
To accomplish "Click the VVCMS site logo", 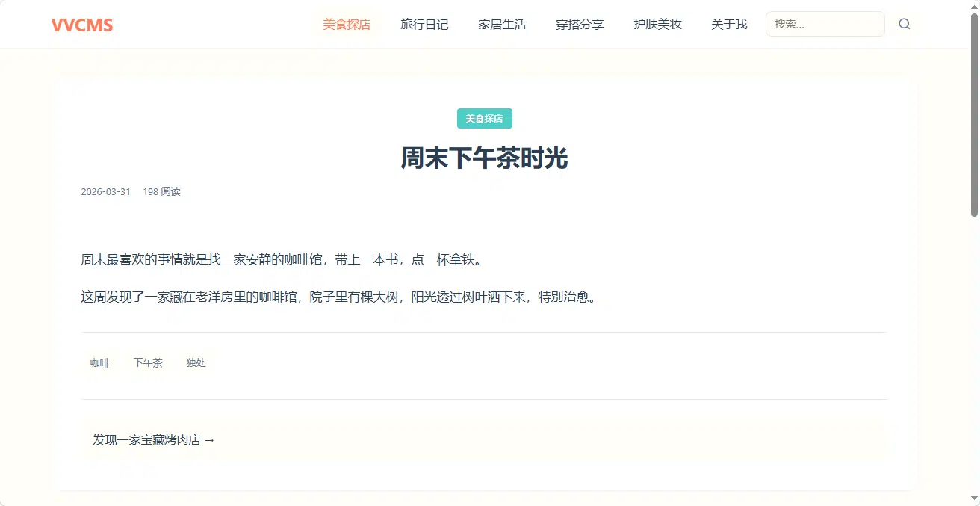I will coord(82,25).
